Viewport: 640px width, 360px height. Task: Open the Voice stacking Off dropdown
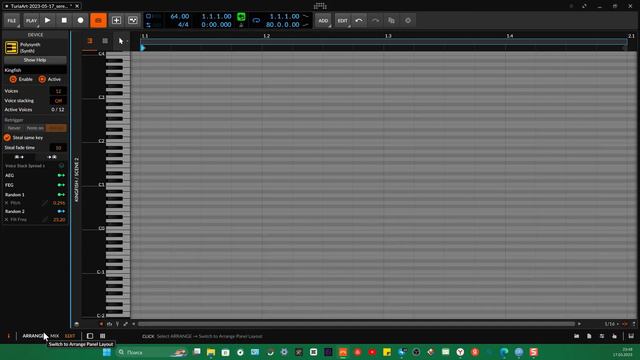tap(58, 100)
